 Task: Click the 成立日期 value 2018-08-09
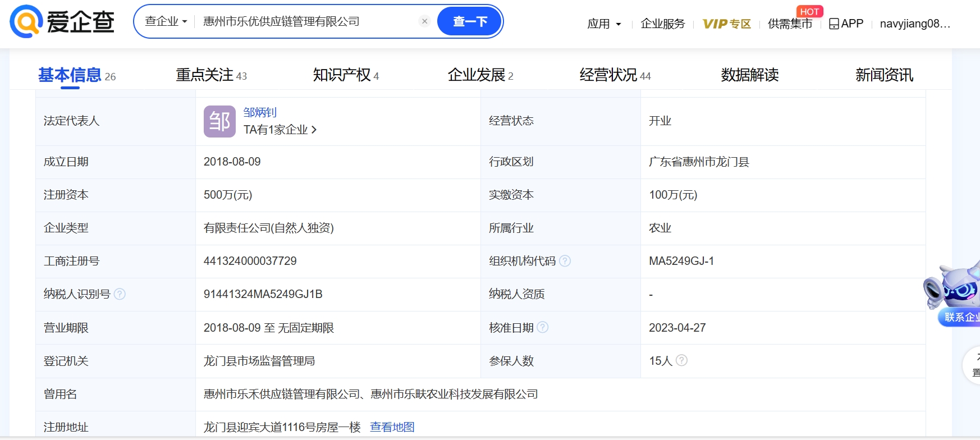pyautogui.click(x=232, y=162)
